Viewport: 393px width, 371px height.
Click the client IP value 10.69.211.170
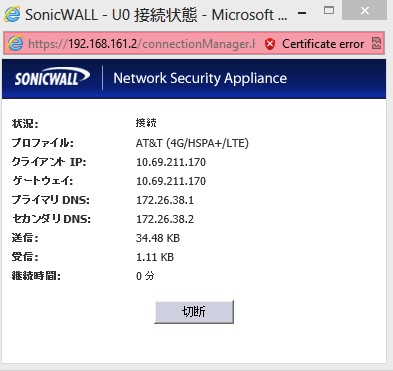coord(171,162)
